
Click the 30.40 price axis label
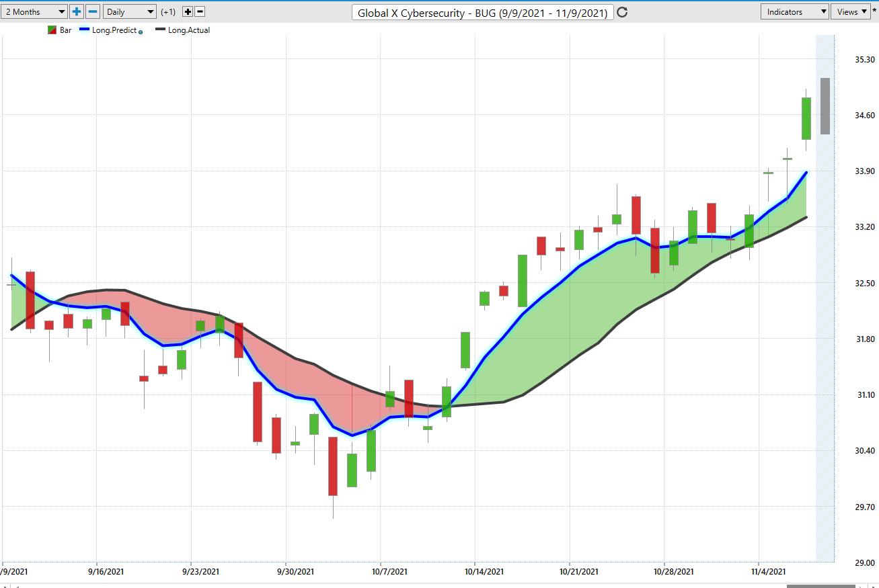(x=864, y=451)
